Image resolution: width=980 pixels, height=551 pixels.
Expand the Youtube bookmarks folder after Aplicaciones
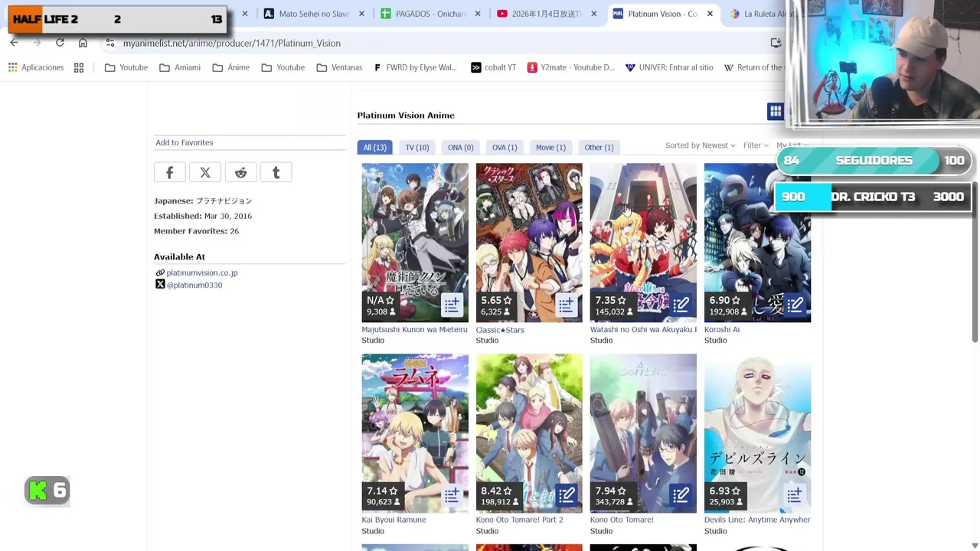tap(126, 67)
